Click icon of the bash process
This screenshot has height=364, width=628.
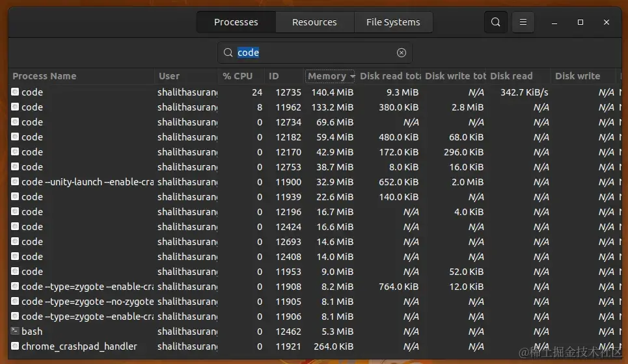click(x=15, y=331)
